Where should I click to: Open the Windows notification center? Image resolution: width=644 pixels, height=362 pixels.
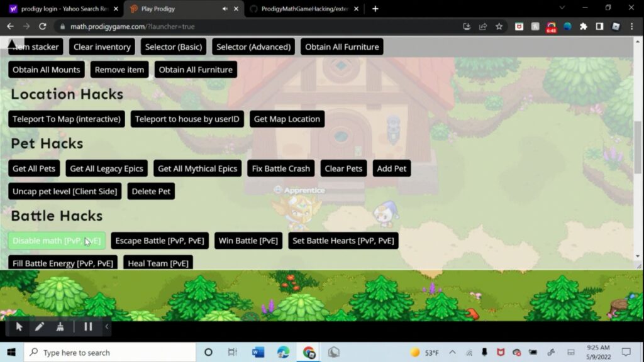626,352
